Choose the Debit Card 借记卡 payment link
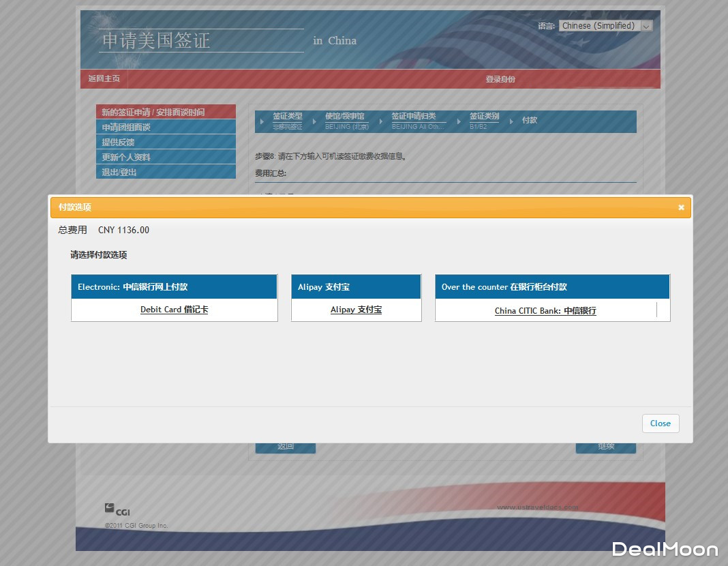This screenshot has height=566, width=728. coord(175,310)
